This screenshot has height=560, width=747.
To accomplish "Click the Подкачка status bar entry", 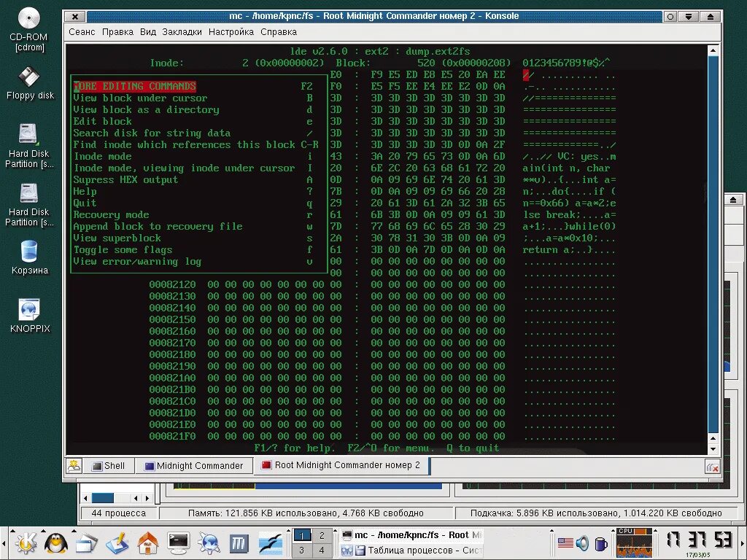I will [x=596, y=513].
